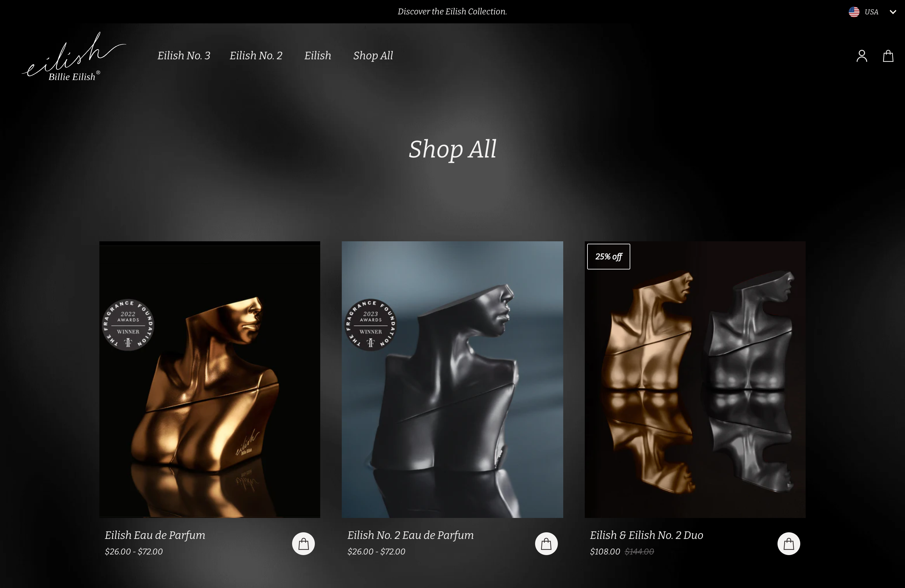Select the Shop All tab
The width and height of the screenshot is (905, 588).
(x=373, y=55)
